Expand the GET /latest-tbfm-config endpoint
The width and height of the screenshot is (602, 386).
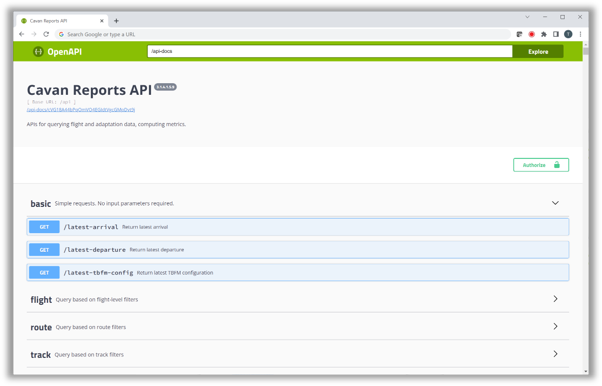298,273
